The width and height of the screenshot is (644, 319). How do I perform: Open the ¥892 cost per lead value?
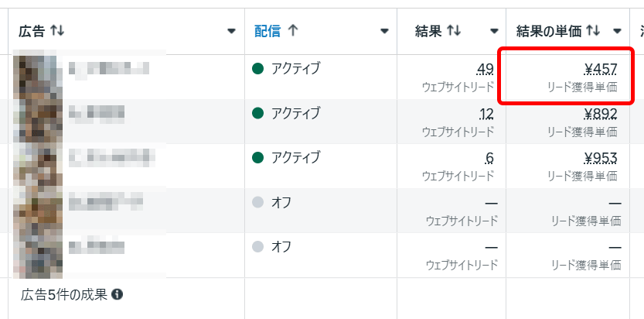click(x=600, y=115)
